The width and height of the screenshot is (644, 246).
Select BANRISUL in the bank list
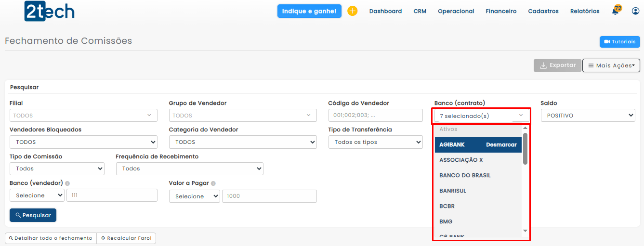[453, 191]
